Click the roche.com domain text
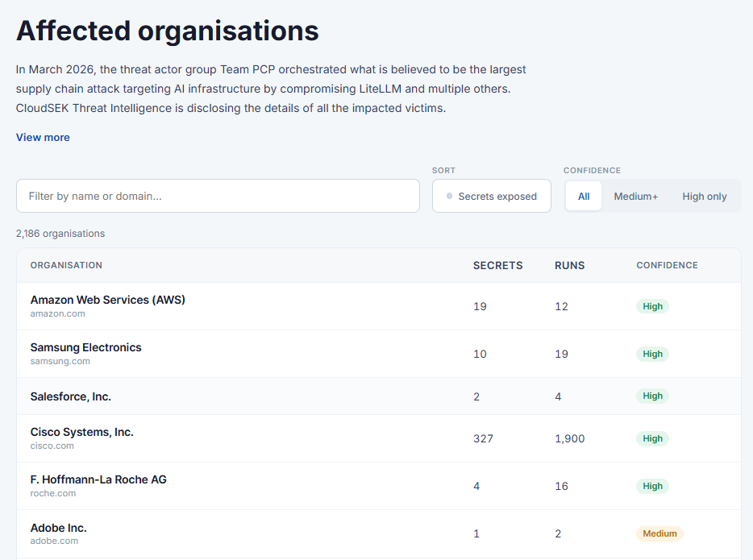The image size is (753, 560). 53,493
